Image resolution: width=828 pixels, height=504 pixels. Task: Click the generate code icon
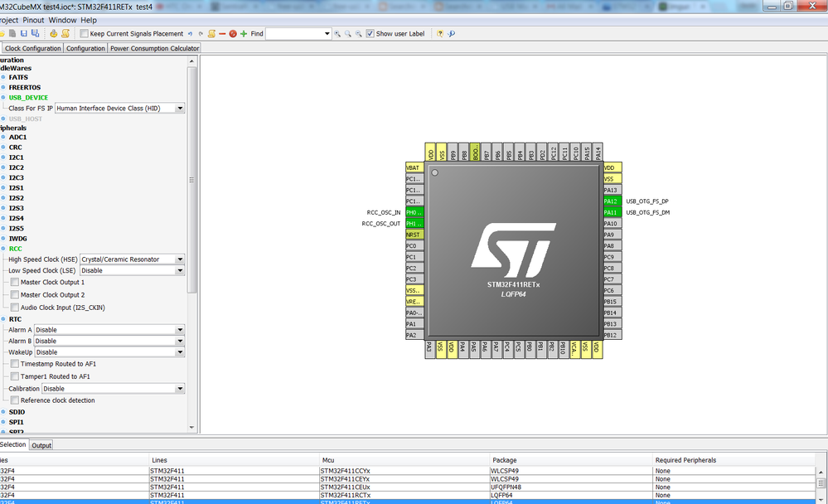(53, 33)
